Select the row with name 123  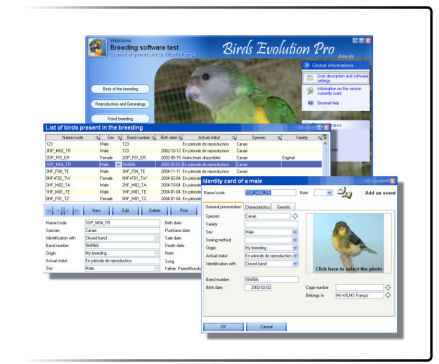183,144
